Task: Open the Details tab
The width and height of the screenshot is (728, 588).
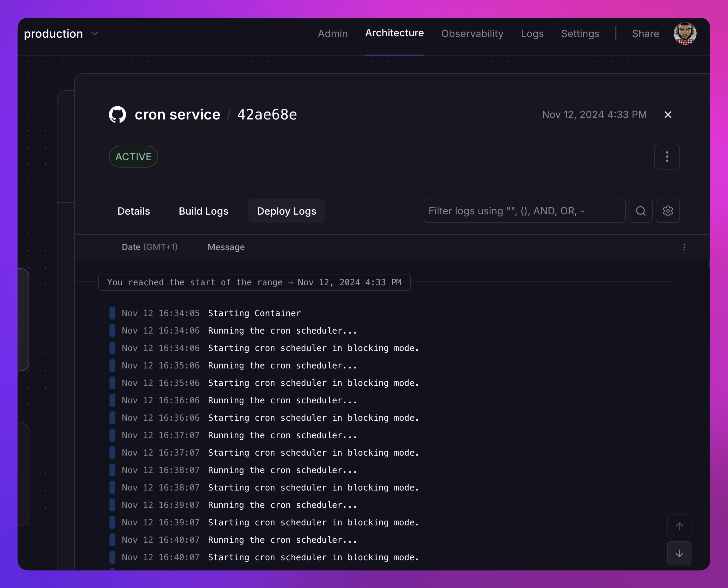Action: pyautogui.click(x=133, y=211)
